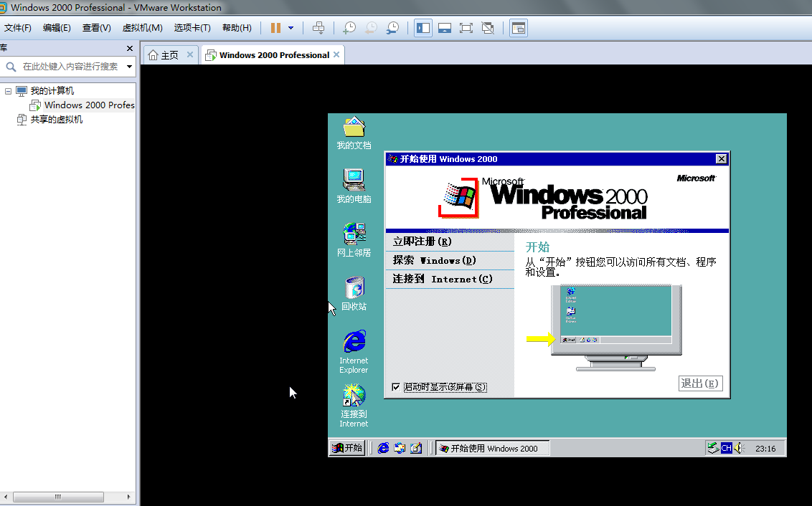The height and width of the screenshot is (506, 812).
Task: Open the Internet Explorer desktop icon
Action: 354,352
